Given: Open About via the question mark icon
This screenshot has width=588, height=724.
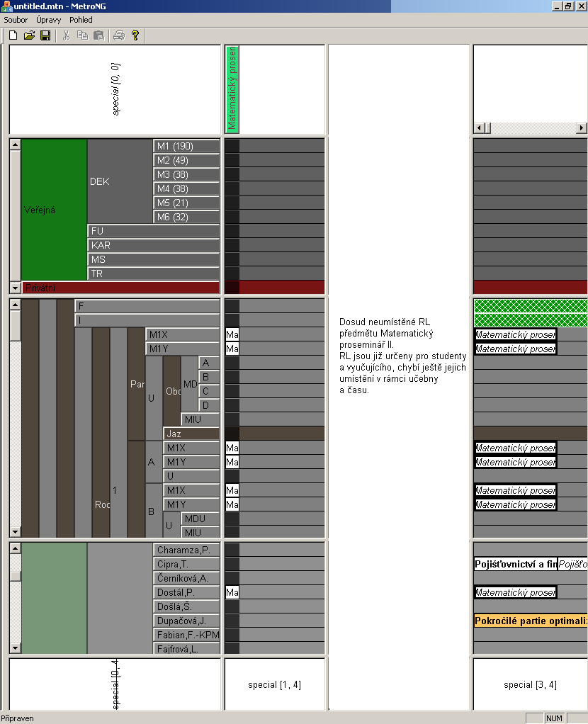Looking at the screenshot, I should (135, 35).
